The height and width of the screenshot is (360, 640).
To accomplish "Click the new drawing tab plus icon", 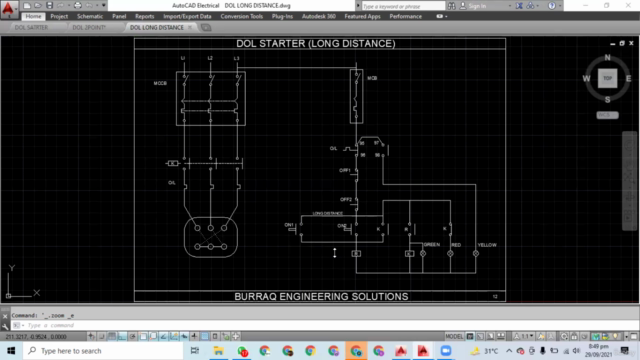I will (x=206, y=27).
